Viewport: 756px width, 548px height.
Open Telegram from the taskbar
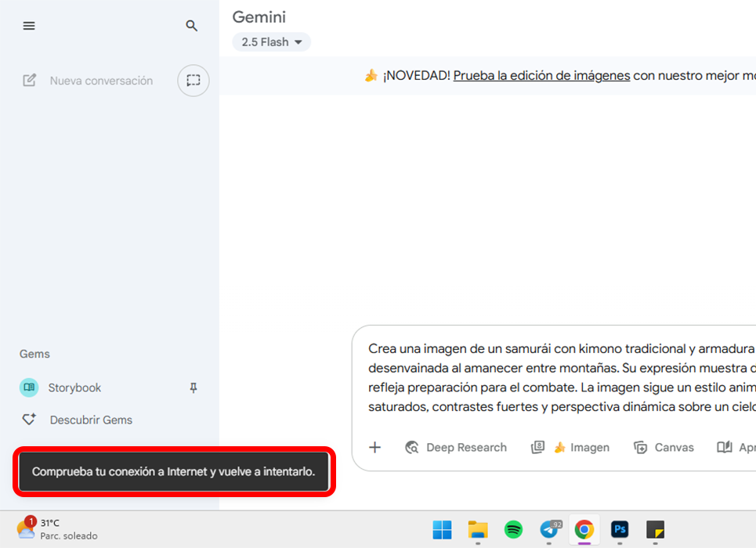pos(548,530)
